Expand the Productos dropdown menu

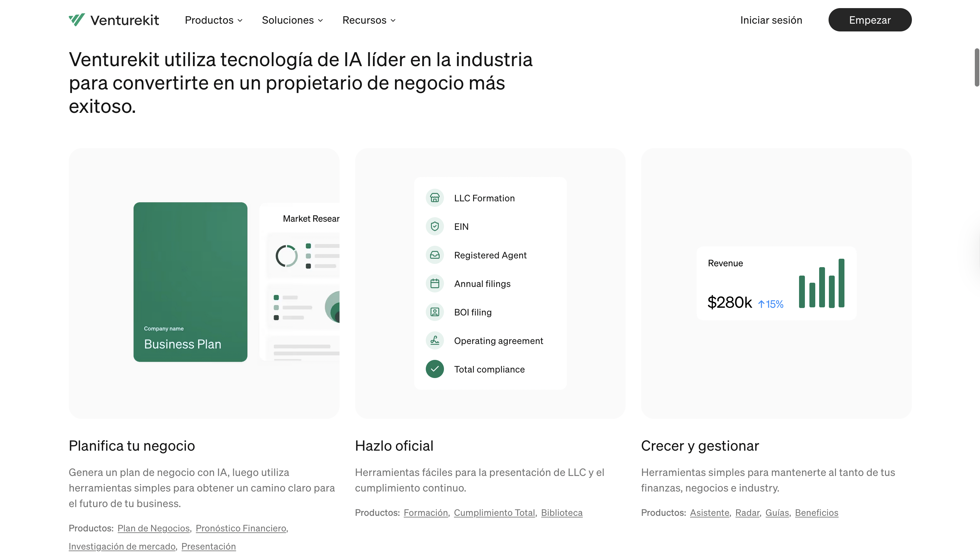[213, 20]
